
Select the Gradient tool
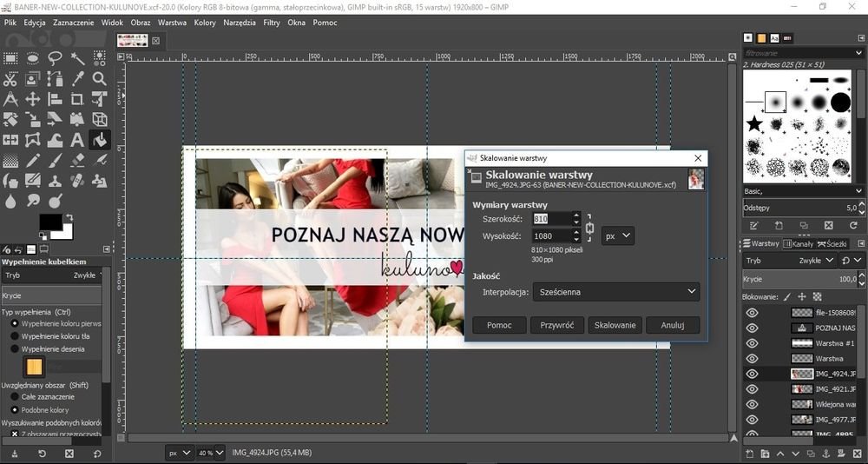10,160
